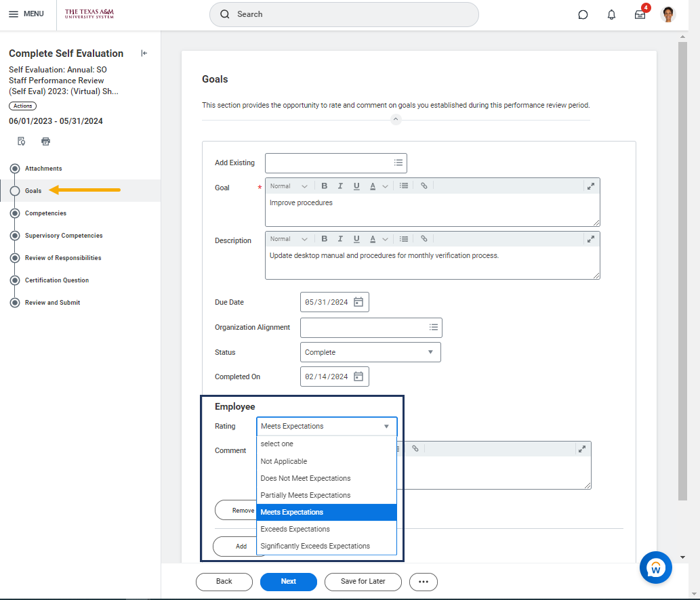
Task: Click the print icon in the sidebar
Action: [46, 142]
